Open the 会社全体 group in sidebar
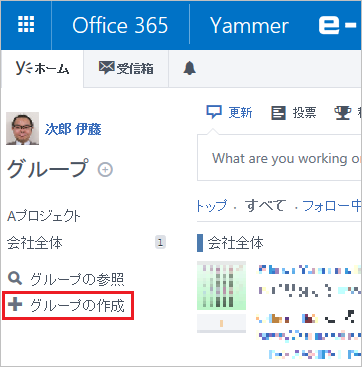Screen dimensions: 362x367 coord(35,243)
